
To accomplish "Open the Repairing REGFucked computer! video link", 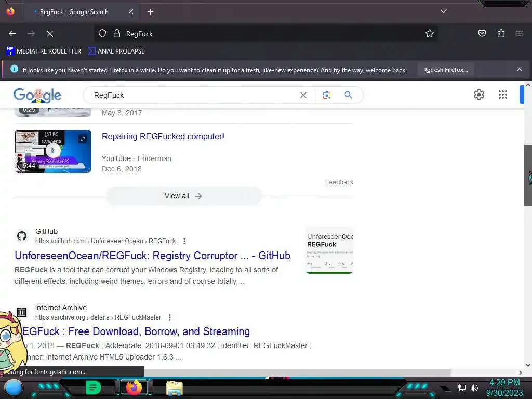I will pos(163,137).
